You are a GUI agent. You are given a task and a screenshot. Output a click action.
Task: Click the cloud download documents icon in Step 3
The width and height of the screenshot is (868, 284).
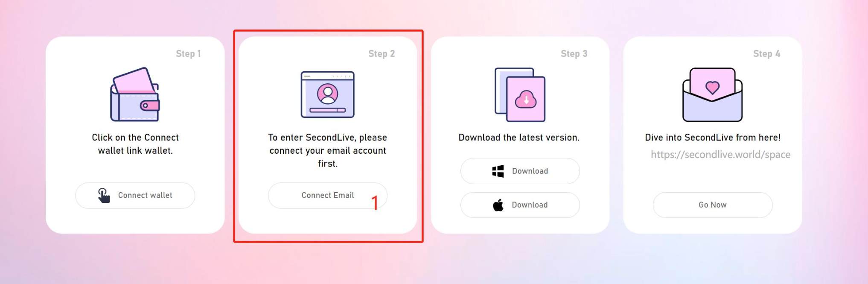click(520, 94)
